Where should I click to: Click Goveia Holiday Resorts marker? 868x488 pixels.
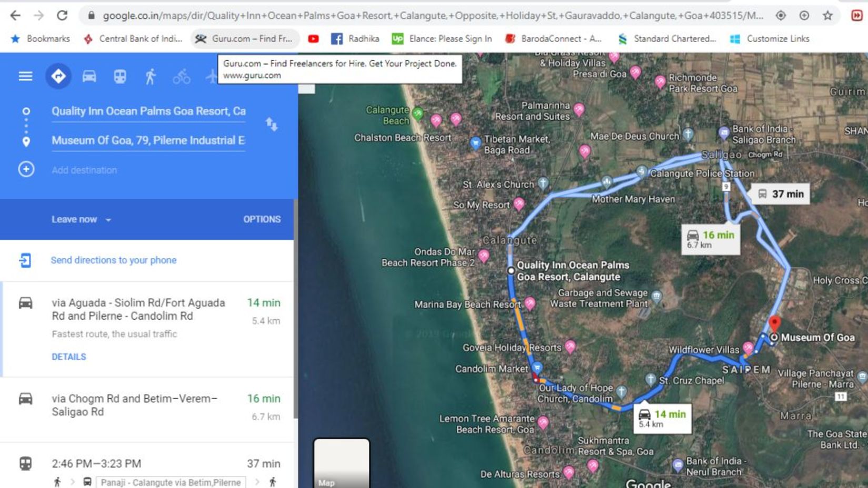570,346
